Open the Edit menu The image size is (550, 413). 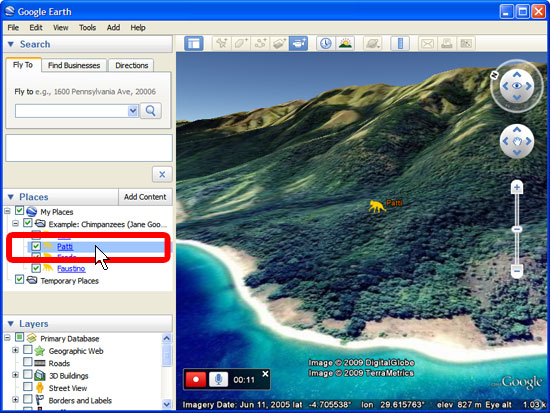[36, 27]
